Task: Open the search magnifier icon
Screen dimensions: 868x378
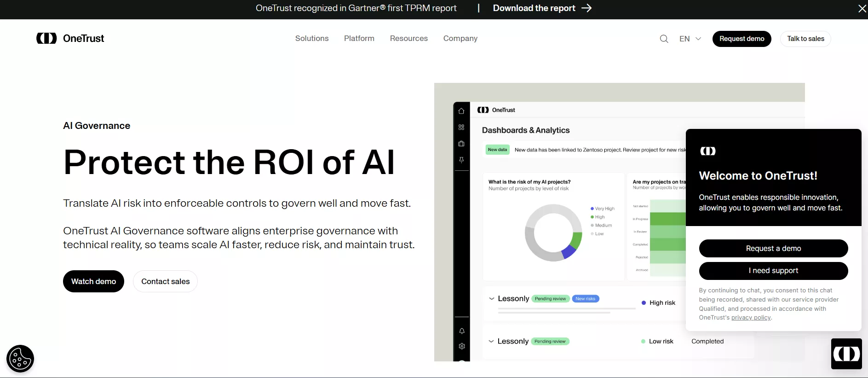Action: [x=664, y=39]
